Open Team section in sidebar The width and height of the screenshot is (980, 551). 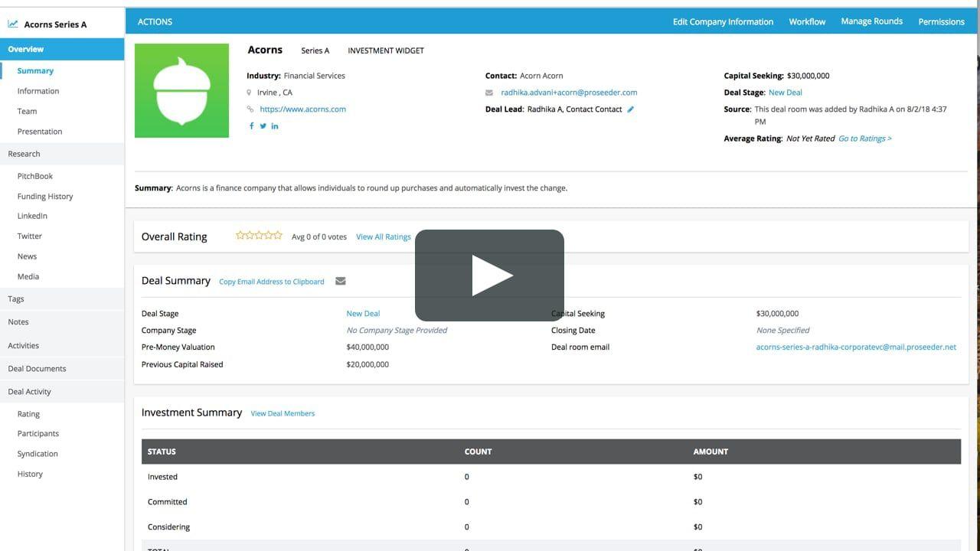click(27, 111)
